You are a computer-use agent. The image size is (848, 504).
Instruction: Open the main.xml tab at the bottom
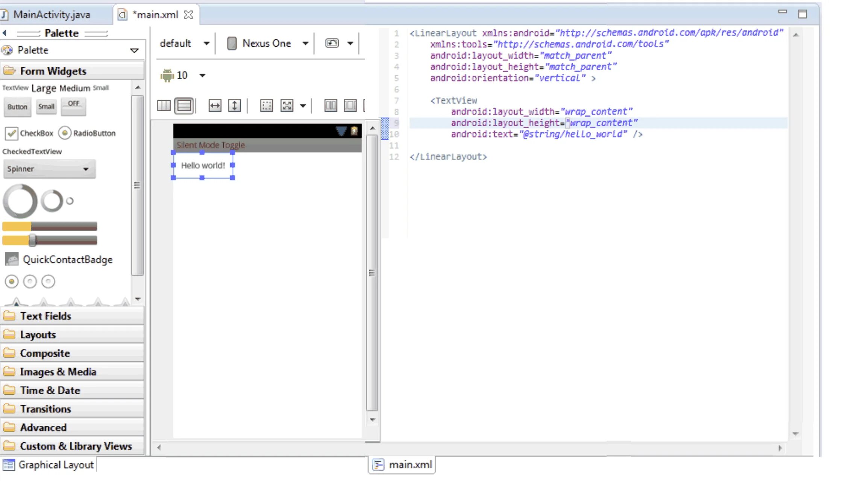pos(401,465)
